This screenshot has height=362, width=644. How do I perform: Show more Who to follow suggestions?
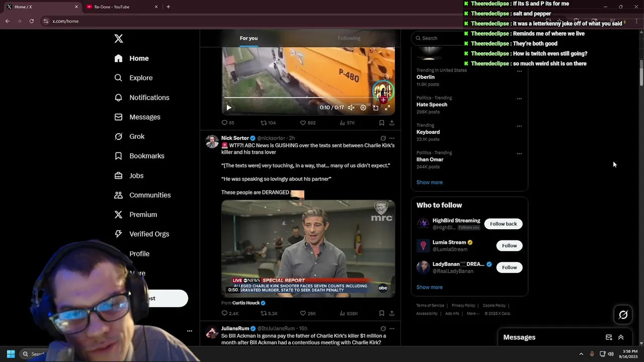coord(429,288)
